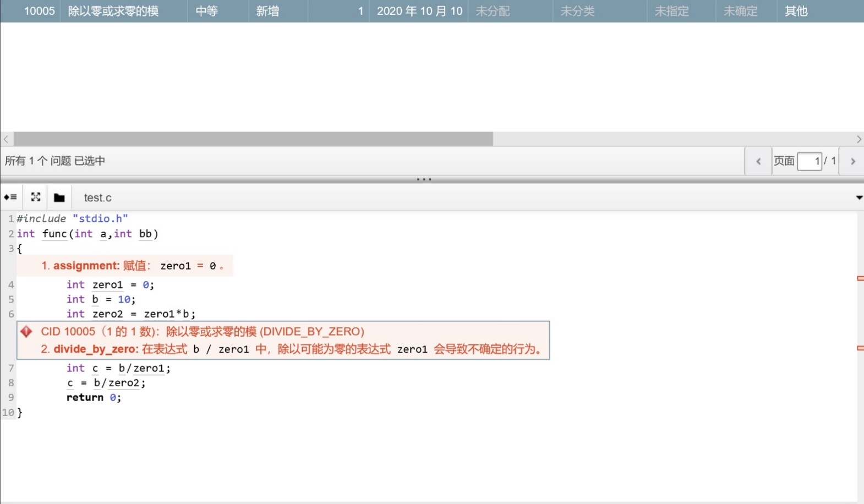
Task: Focus the page number input field
Action: tap(810, 161)
